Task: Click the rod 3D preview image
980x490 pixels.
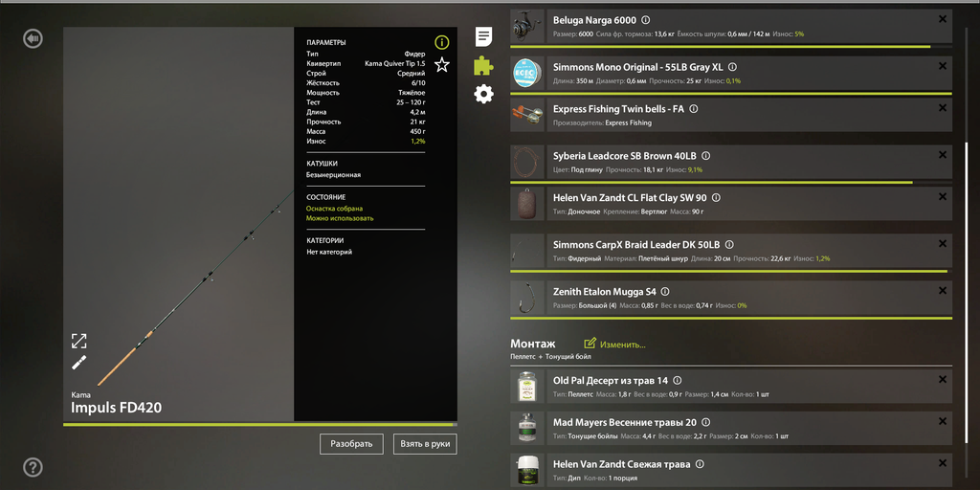Action: click(x=179, y=224)
